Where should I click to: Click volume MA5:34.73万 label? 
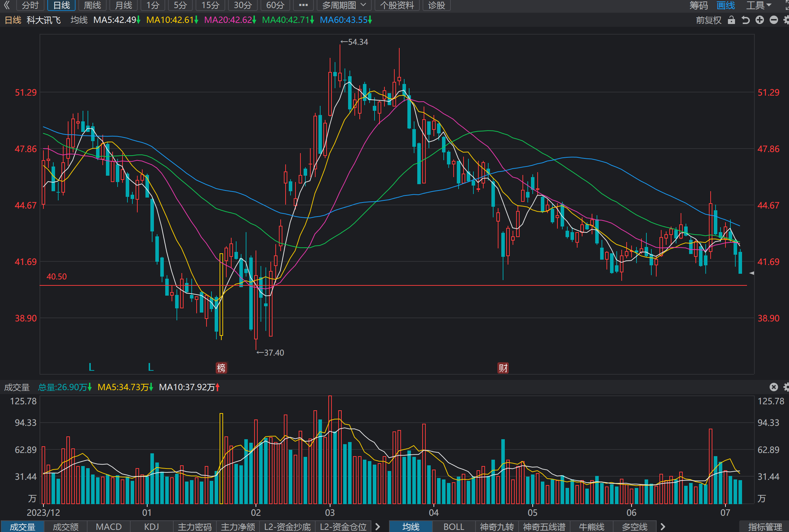click(125, 387)
